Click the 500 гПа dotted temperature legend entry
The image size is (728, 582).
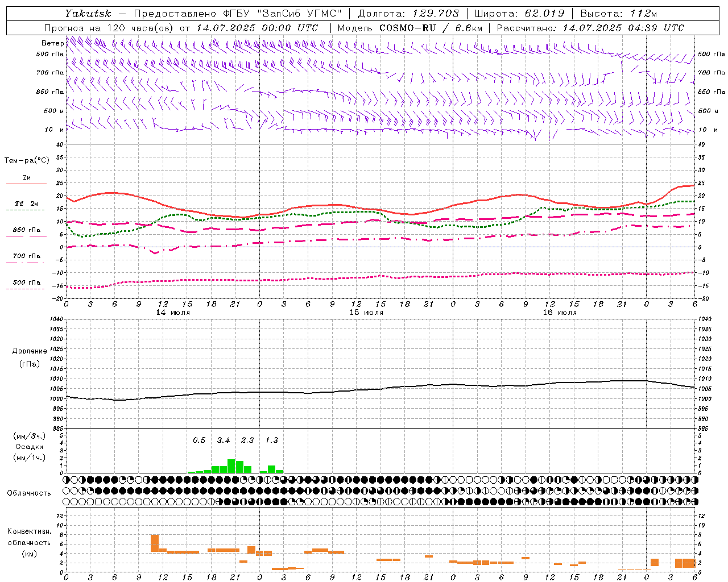pyautogui.click(x=26, y=285)
